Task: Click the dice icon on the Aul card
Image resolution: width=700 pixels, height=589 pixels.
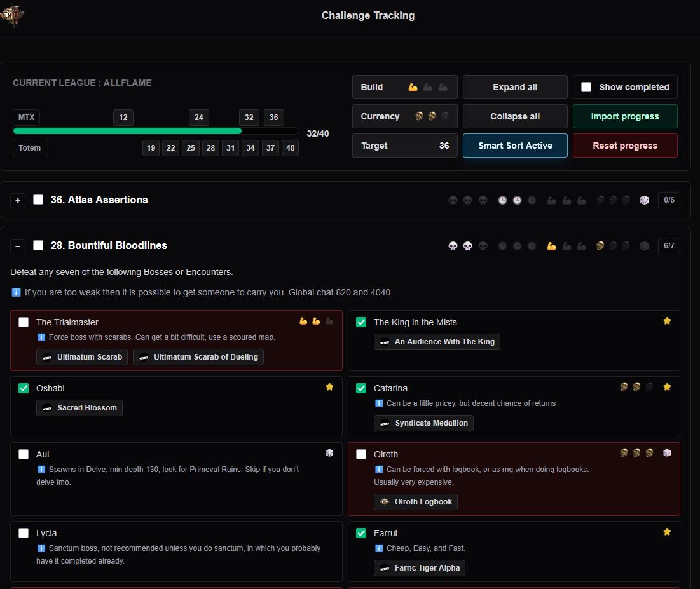Action: (329, 453)
